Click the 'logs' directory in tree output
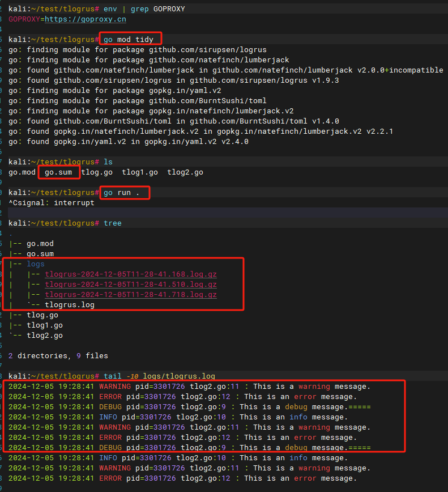This screenshot has width=448, height=492. point(36,264)
